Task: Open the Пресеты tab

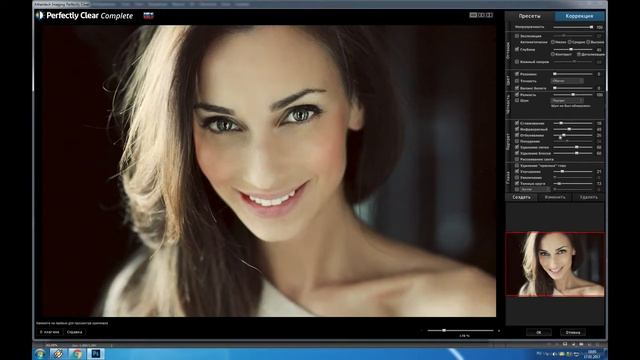Action: coord(529,16)
